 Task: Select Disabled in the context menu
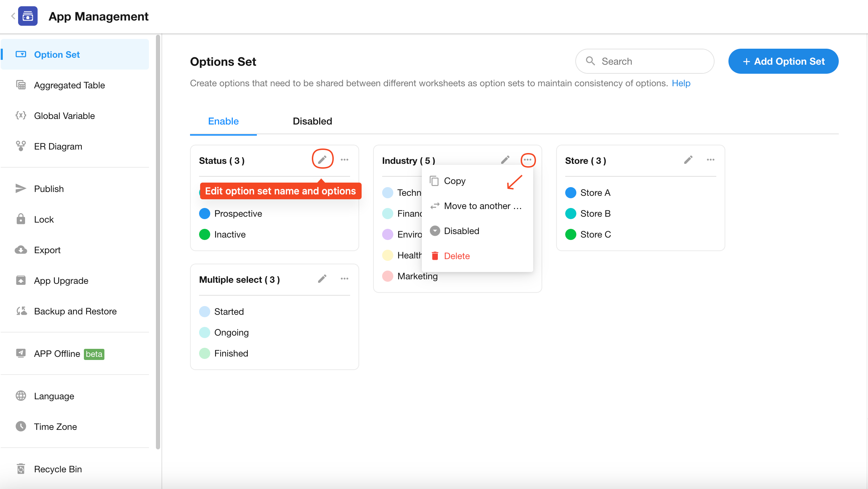(x=461, y=231)
